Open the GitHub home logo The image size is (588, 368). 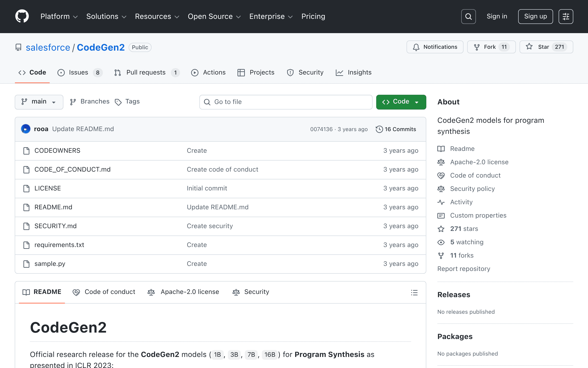pyautogui.click(x=22, y=16)
